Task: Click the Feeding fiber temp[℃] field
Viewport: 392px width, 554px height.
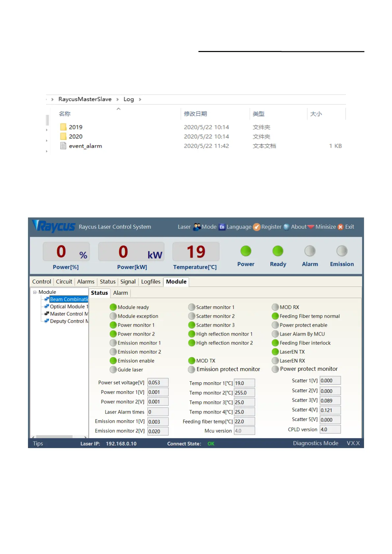Action: (244, 421)
